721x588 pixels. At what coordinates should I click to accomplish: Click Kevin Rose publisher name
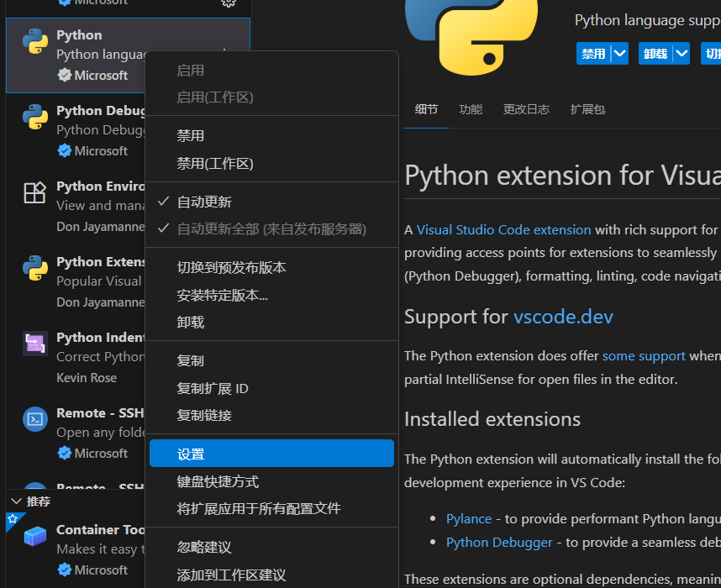(x=87, y=377)
